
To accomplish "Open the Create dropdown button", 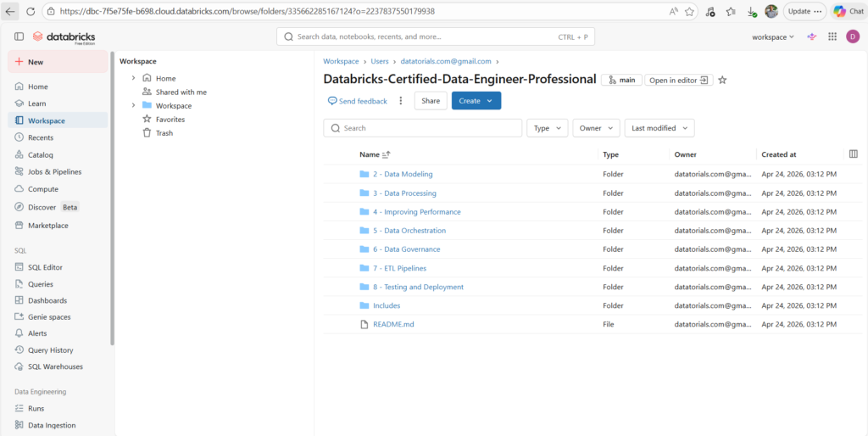I will [476, 101].
